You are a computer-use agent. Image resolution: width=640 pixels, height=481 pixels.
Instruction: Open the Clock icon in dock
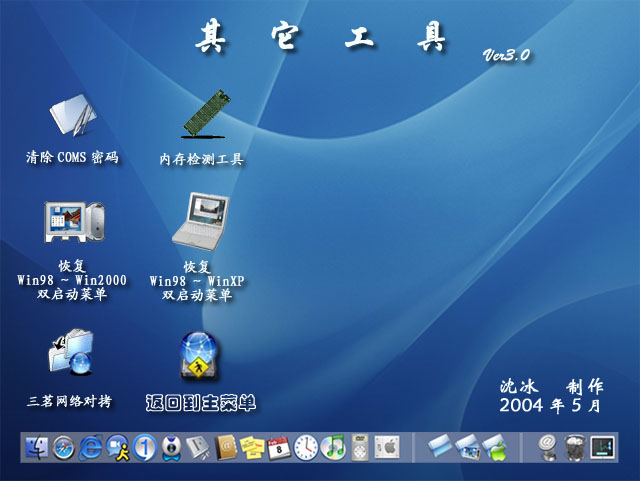point(306,448)
